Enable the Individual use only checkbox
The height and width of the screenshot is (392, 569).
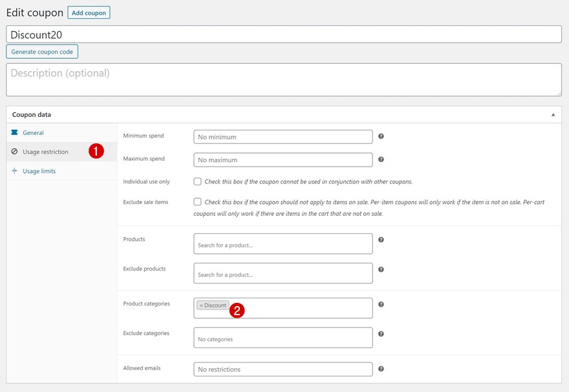tap(198, 182)
